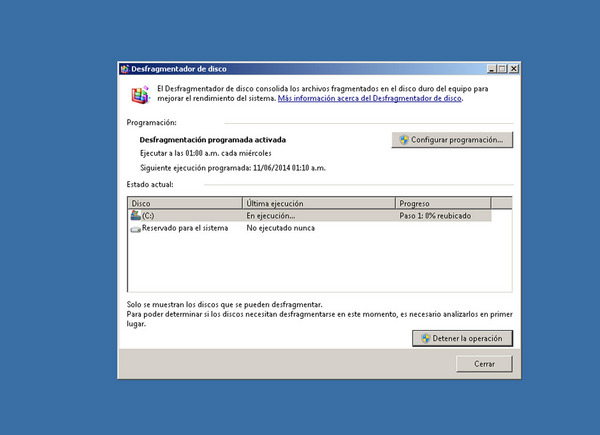Sort by the Disco column header
Screen dimensions: 600x435
click(x=185, y=203)
